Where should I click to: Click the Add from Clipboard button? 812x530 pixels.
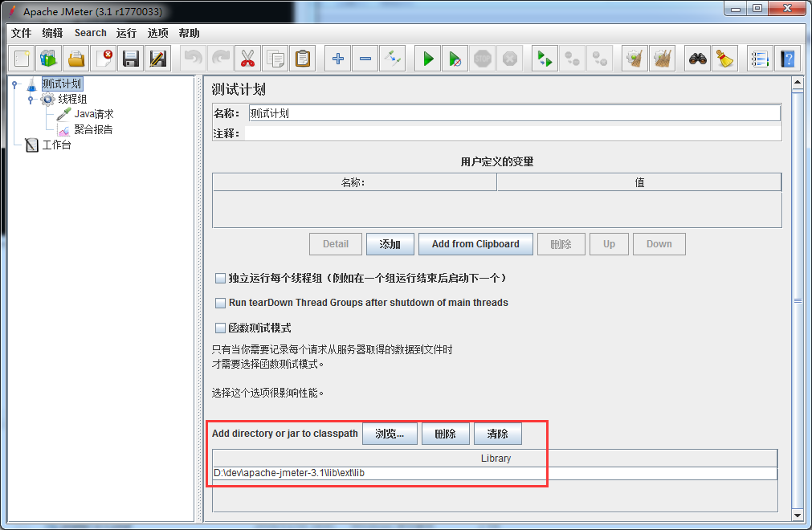point(475,244)
